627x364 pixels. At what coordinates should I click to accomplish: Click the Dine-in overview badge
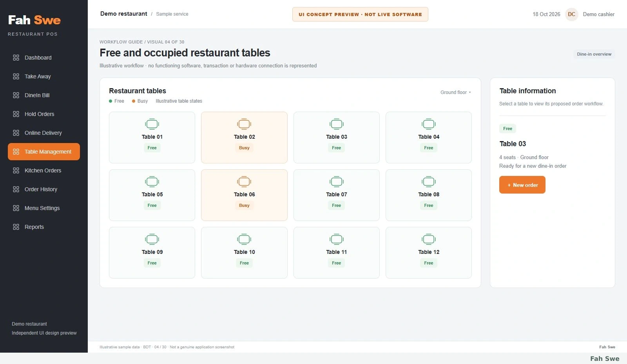[x=594, y=54]
